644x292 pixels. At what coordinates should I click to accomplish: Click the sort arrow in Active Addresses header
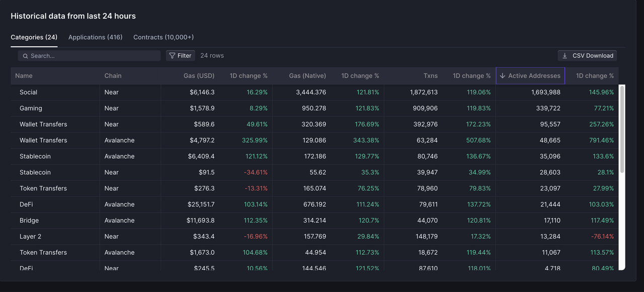(502, 76)
